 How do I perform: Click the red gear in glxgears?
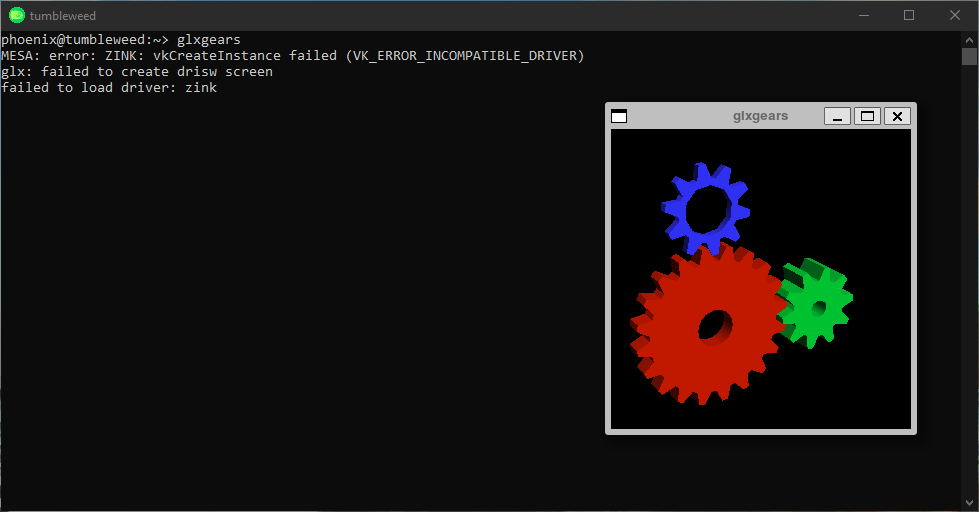(x=709, y=325)
